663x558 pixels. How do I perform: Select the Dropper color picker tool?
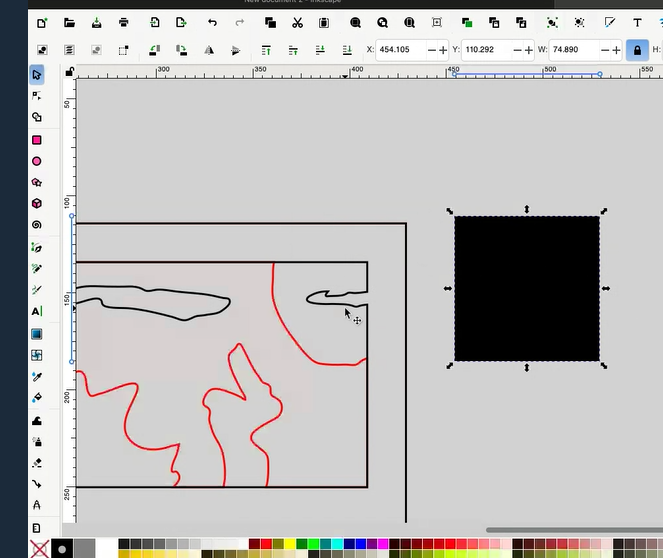37,376
